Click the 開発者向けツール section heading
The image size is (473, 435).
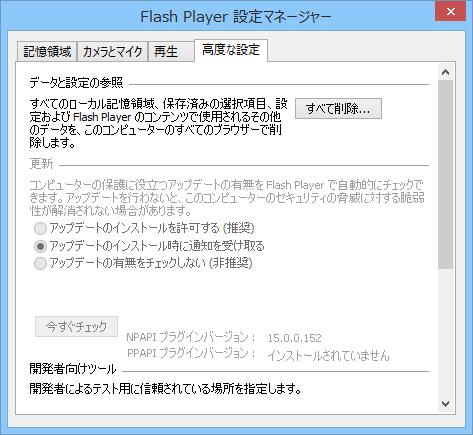pos(73,369)
